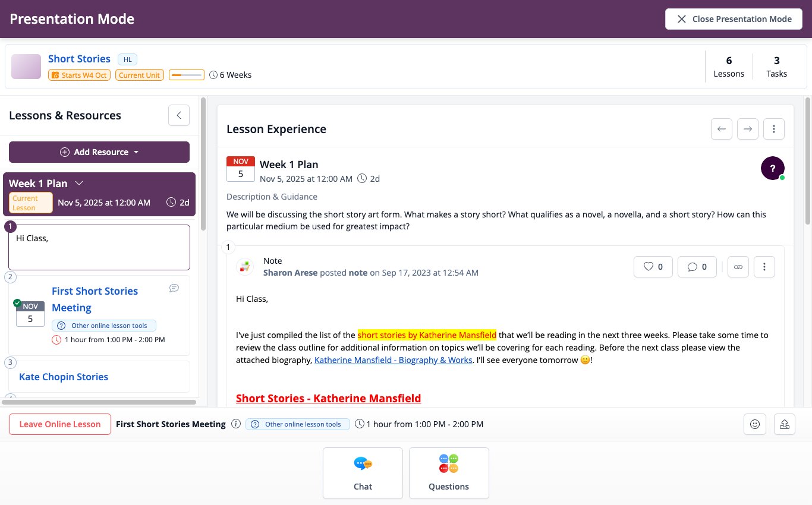812x505 pixels.
Task: Click the unit progress bar
Action: [x=187, y=75]
